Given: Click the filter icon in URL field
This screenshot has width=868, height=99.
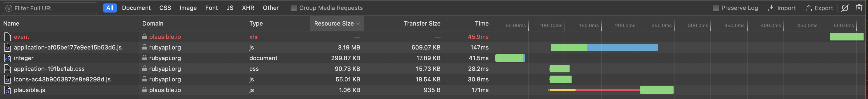Looking at the screenshot, I should pos(9,8).
